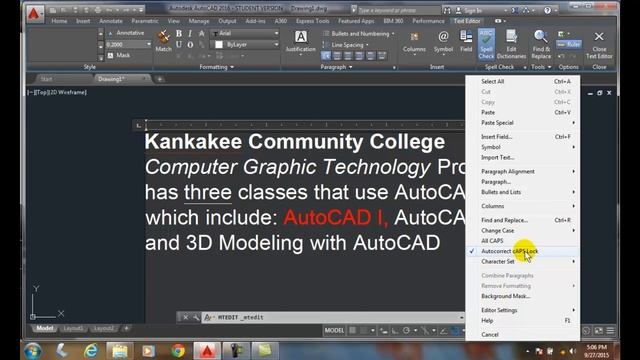Close the command line with its X icon
Viewport: 640px width, 360px height.
coord(185,317)
